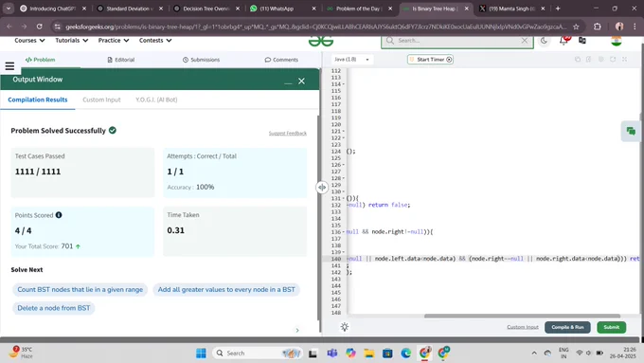Collapse the code fold at line 131
Screen dimensions: 644x363
pyautogui.click(x=344, y=198)
